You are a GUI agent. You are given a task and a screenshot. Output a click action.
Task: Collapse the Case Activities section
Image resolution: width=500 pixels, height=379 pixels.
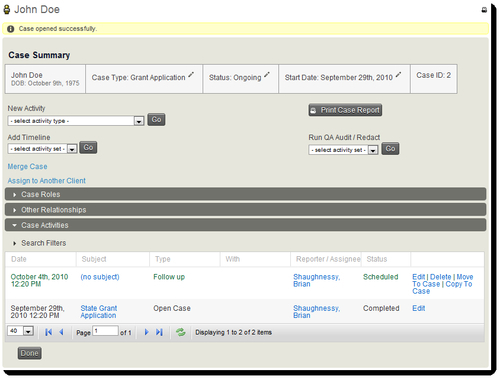coord(245,225)
